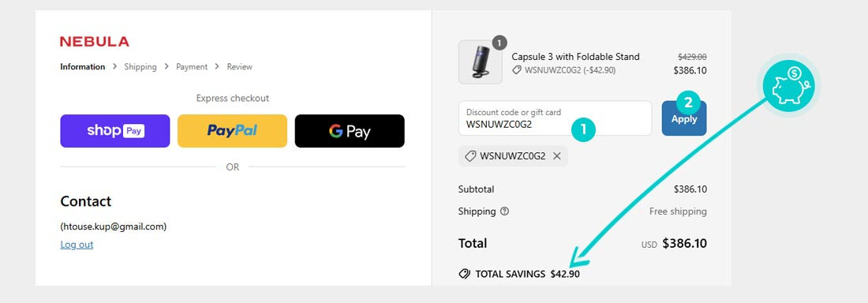Go to the Payment breadcrumb step

coord(192,66)
